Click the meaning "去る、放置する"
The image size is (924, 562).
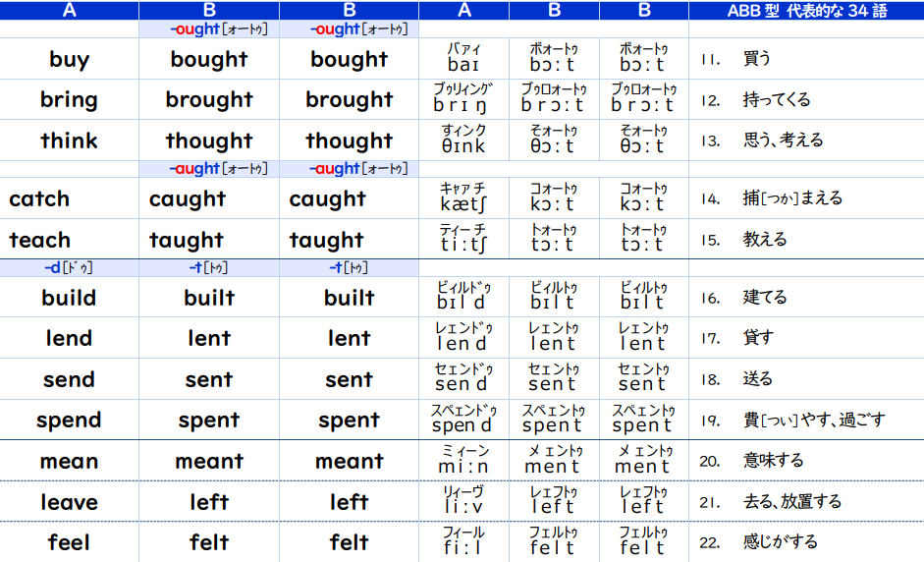(x=792, y=502)
